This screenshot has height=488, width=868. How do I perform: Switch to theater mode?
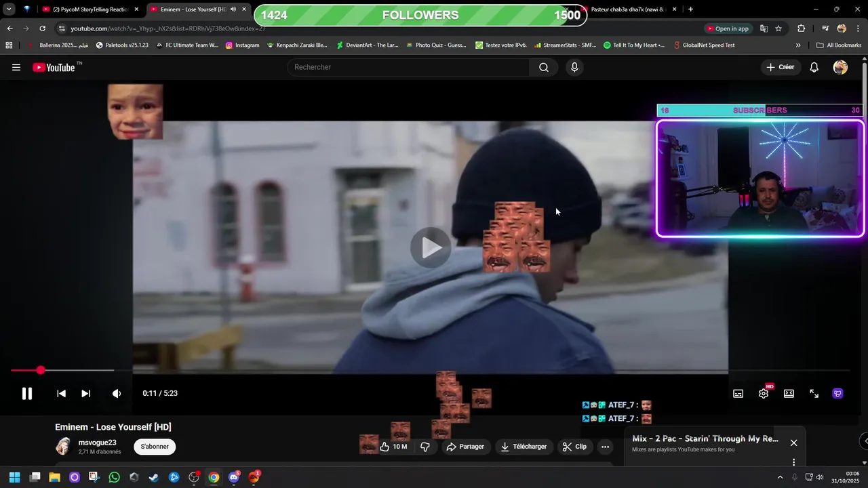(789, 393)
